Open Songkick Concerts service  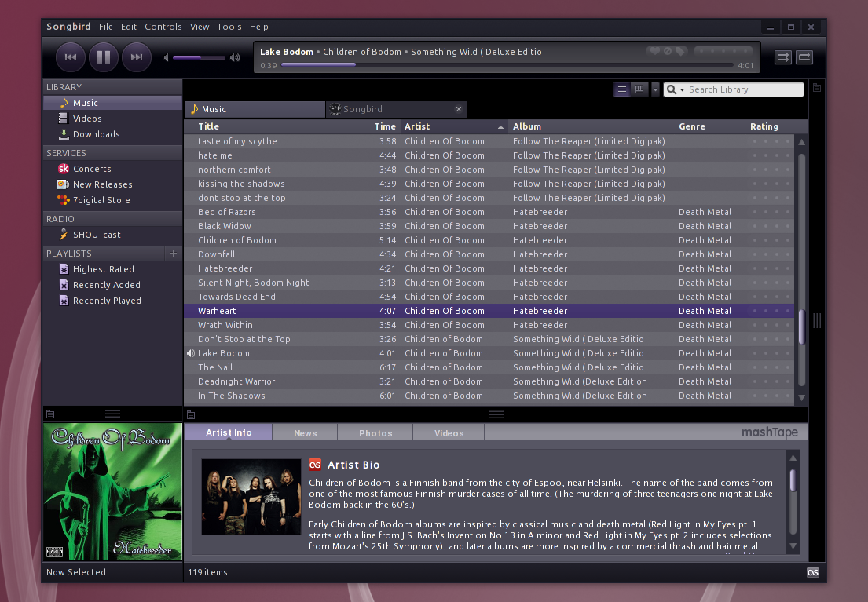tap(113, 169)
